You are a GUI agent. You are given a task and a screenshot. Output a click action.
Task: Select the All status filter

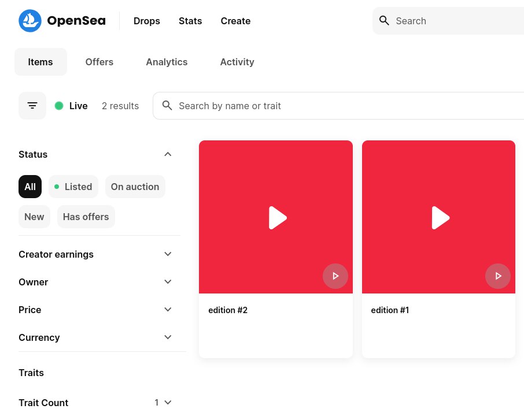[x=30, y=187]
